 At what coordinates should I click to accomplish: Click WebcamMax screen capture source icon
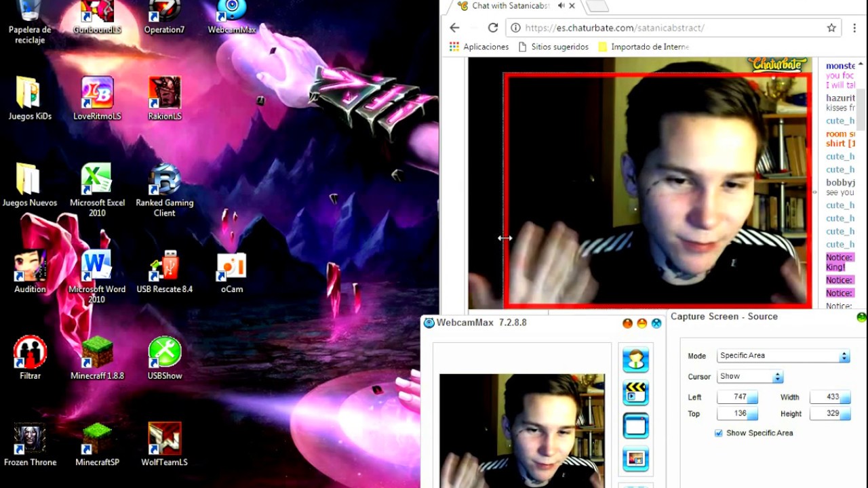[x=636, y=426]
